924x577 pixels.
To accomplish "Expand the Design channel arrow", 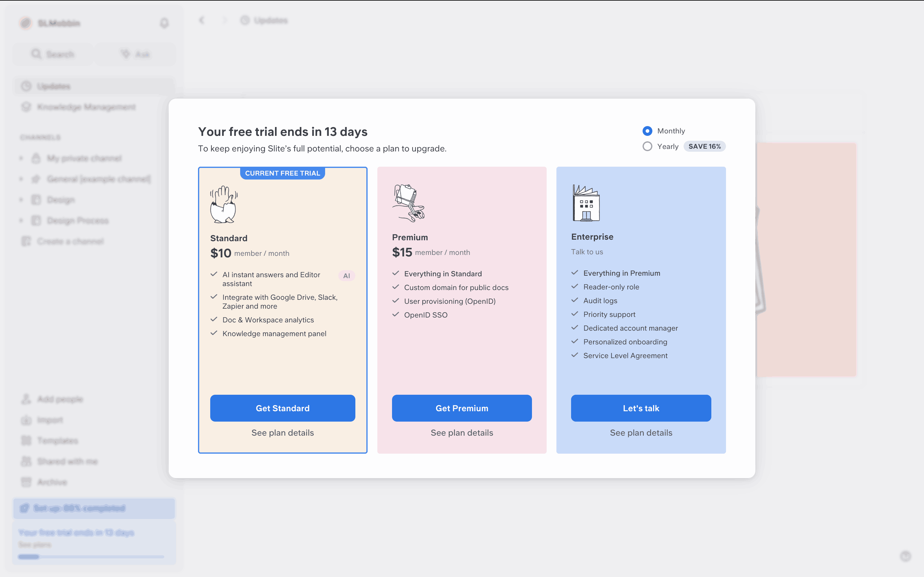I will (x=21, y=200).
